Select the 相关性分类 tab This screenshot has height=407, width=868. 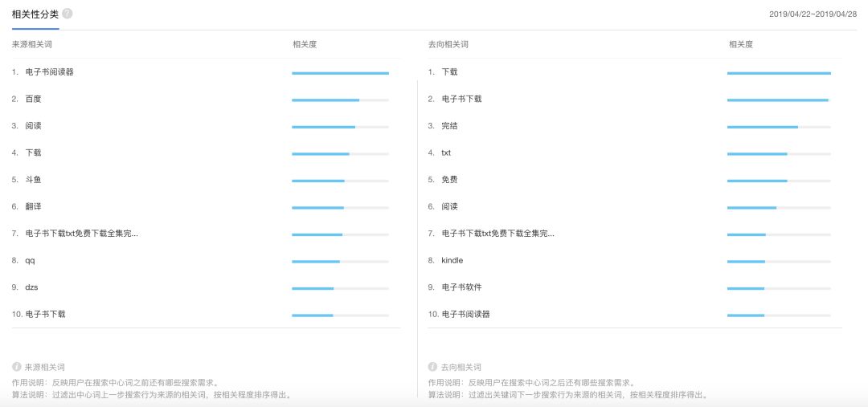pos(35,14)
